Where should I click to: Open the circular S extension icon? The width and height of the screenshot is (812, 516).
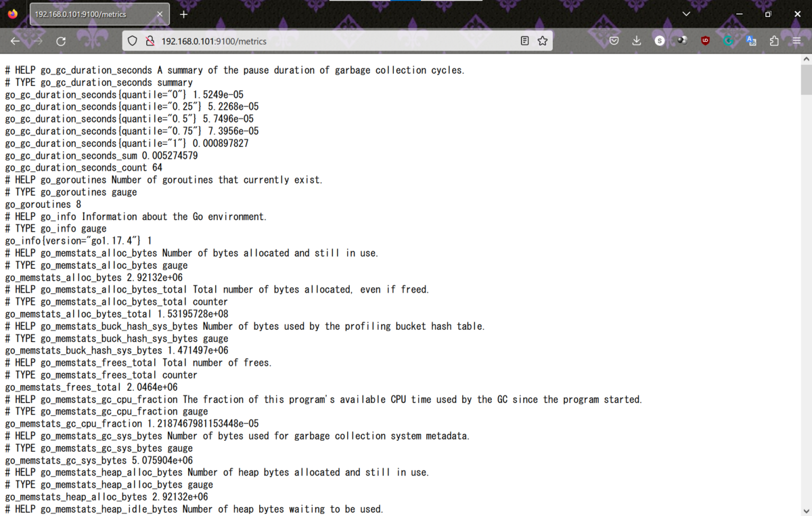point(658,41)
